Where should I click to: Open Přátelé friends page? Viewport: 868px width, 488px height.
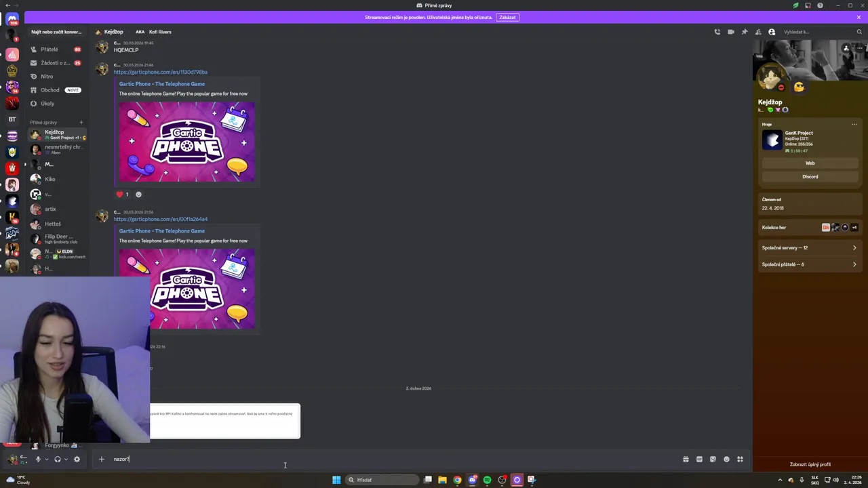pyautogui.click(x=56, y=49)
